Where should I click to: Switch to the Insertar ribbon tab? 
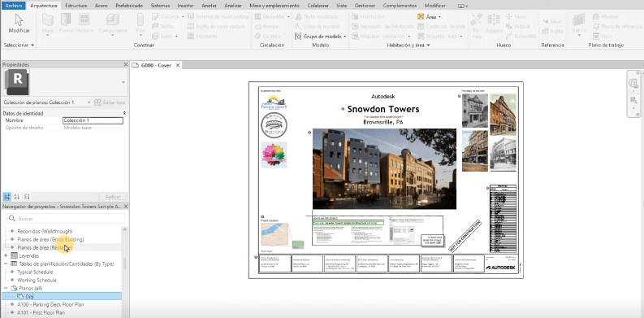click(x=186, y=6)
